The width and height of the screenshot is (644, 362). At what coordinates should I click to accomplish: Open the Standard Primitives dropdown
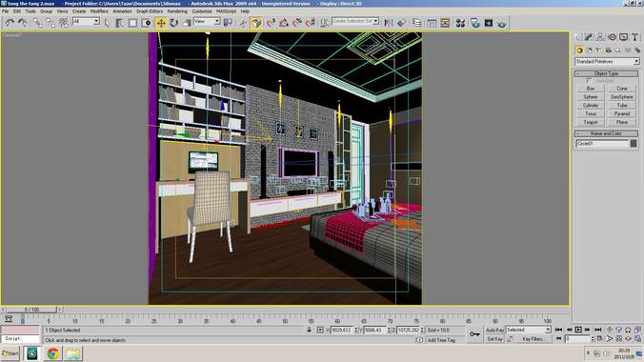coord(607,61)
